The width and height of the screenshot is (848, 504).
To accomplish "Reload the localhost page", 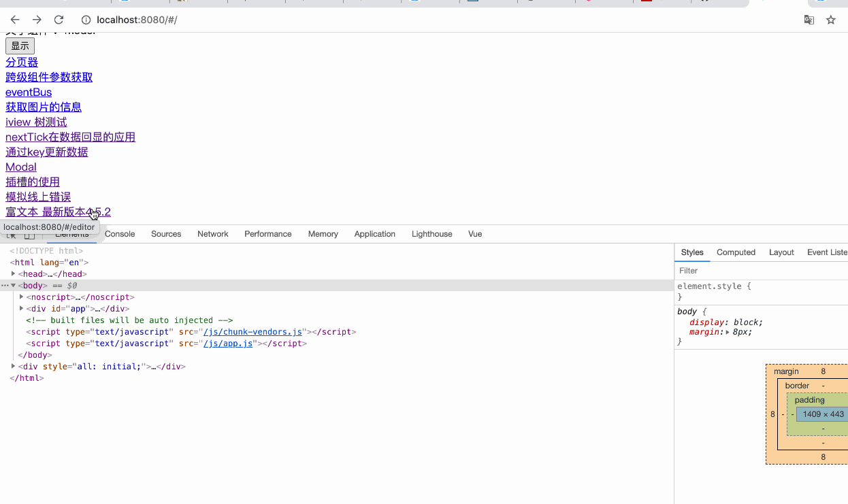I will [x=59, y=20].
